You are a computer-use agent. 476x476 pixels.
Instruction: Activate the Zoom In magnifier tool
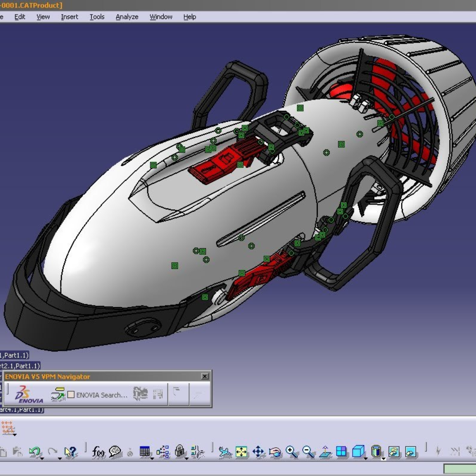[x=291, y=452]
